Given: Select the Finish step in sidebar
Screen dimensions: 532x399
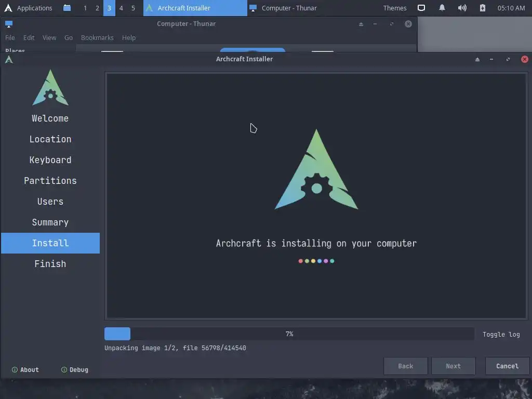Looking at the screenshot, I should coord(50,264).
